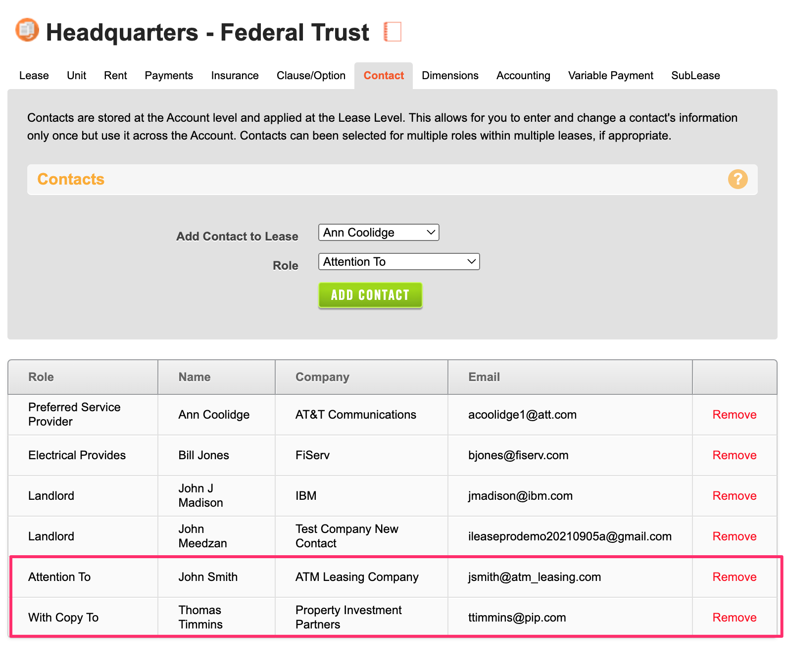Open the Add Contact to Lease dropdown
The image size is (785, 672).
click(x=379, y=233)
